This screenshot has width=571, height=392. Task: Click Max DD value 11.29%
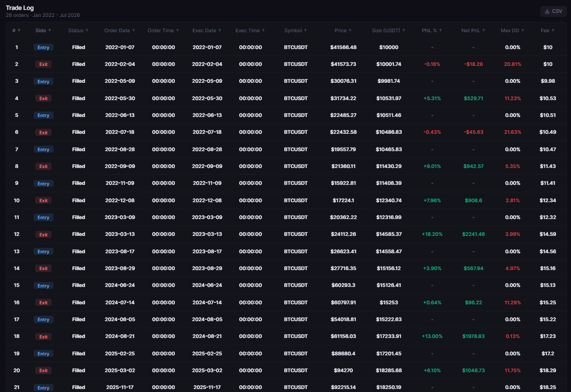pyautogui.click(x=513, y=302)
